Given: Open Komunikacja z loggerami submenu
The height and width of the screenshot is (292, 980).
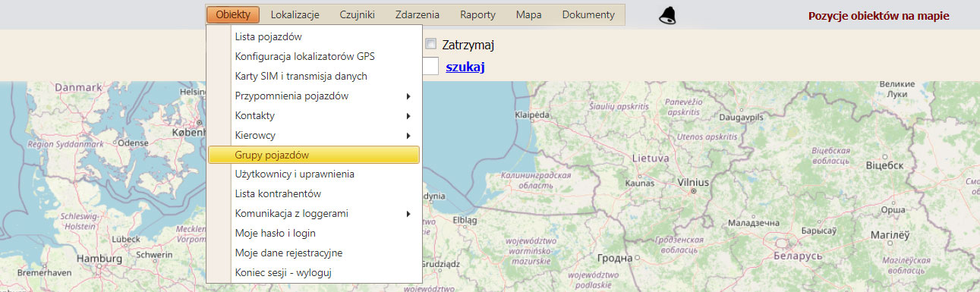Looking at the screenshot, I should point(314,214).
